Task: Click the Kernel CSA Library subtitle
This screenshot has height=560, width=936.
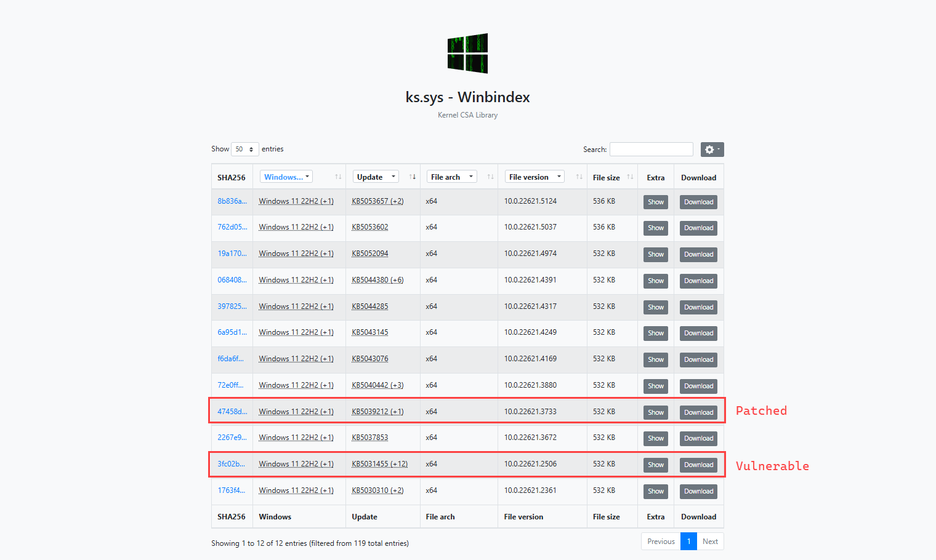Action: (x=467, y=115)
